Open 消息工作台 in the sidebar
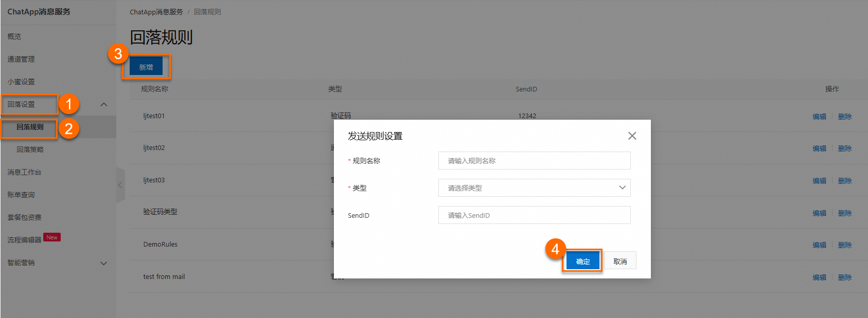Screen dimensions: 868x318 coord(24,172)
